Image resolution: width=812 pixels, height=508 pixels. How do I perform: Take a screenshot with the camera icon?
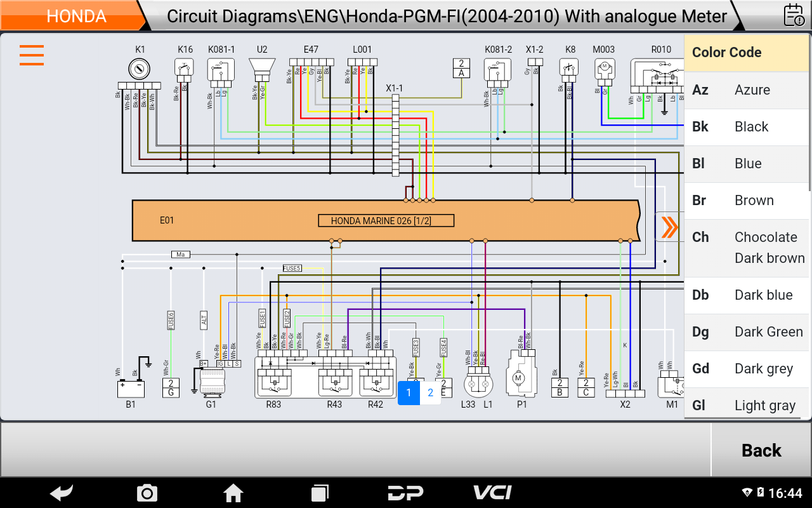point(147,493)
